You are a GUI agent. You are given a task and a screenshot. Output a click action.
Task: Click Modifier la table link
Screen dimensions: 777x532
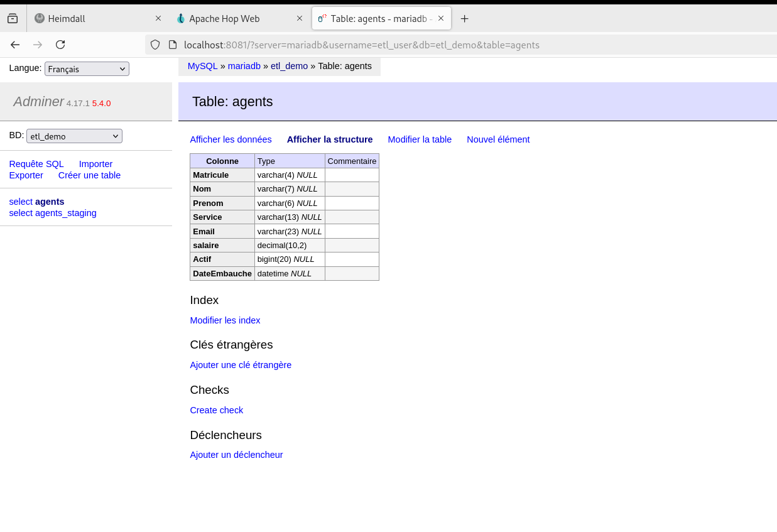(x=420, y=139)
